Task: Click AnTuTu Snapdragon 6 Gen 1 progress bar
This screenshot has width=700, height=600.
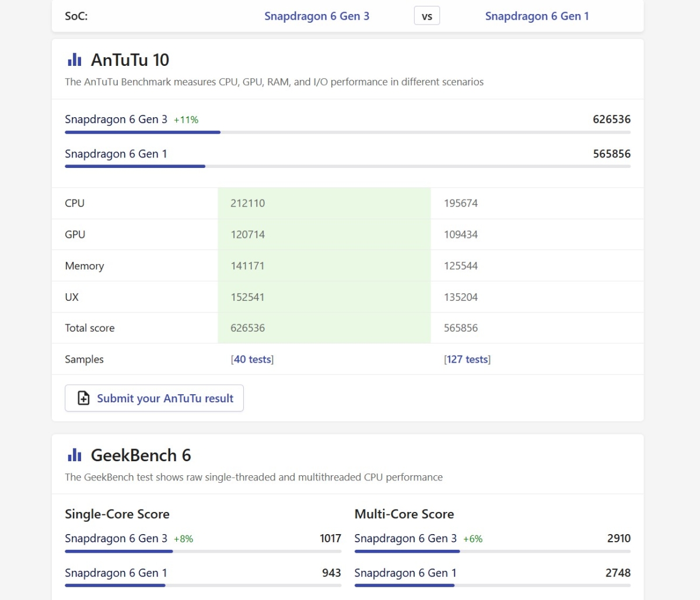Action: 347,167
